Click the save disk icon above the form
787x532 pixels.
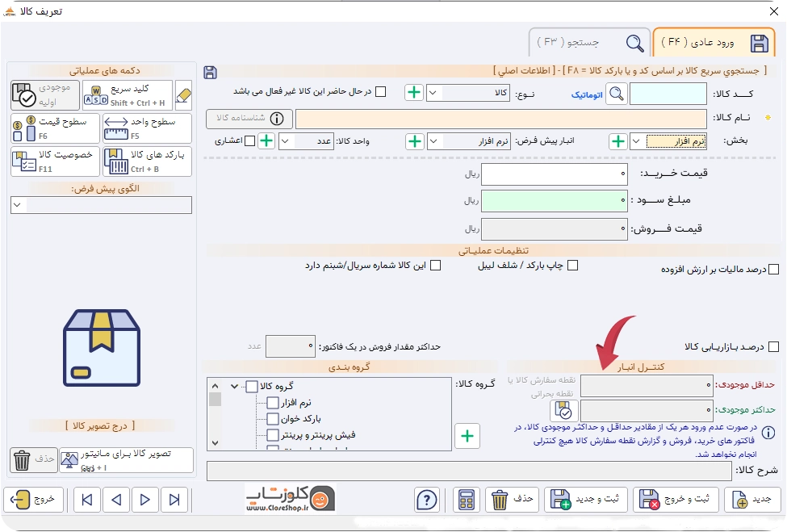(x=211, y=73)
